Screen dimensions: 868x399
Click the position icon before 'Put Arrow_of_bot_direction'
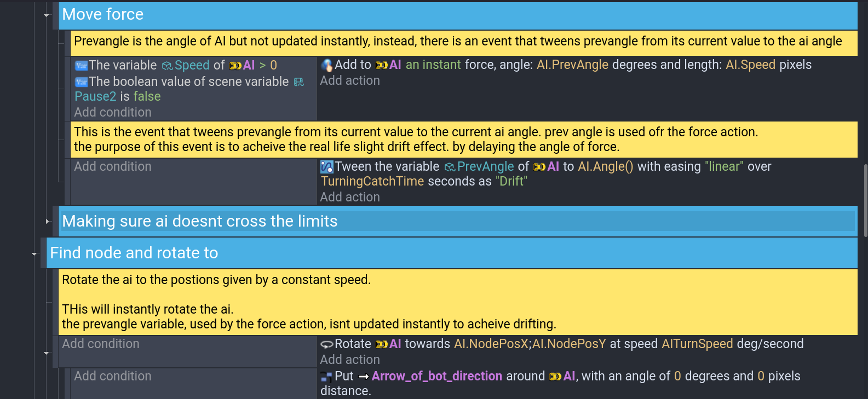click(326, 377)
